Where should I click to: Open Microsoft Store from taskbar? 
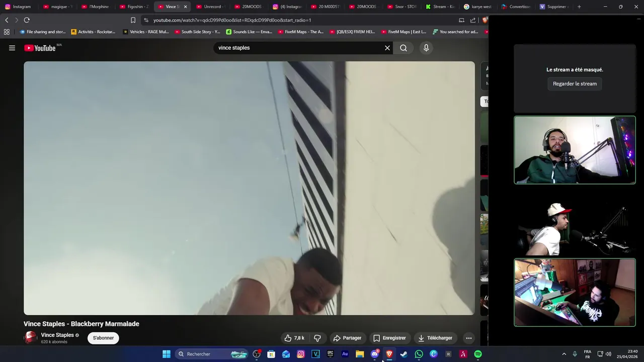click(x=271, y=354)
